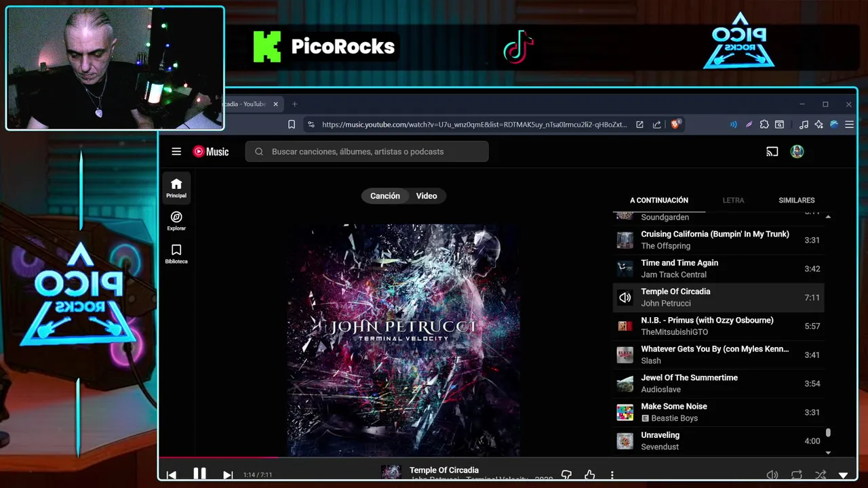
Task: Play N.I.B. - Primus (with Ozzy Osbourne)
Action: pos(719,326)
